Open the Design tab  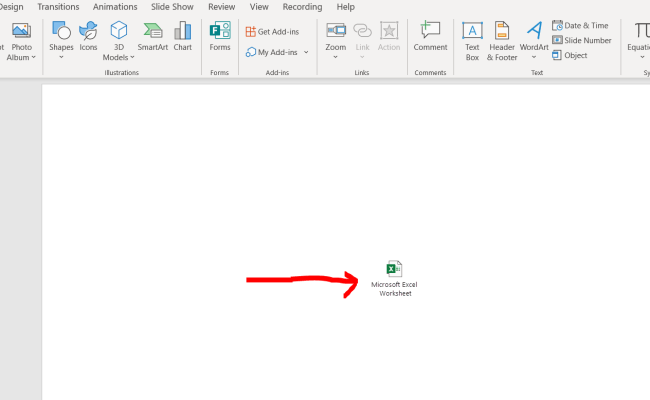tap(11, 7)
